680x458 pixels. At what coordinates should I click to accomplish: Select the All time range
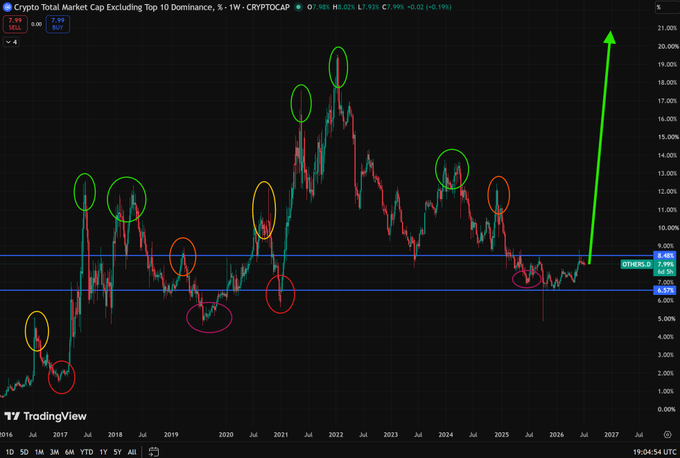coord(132,452)
